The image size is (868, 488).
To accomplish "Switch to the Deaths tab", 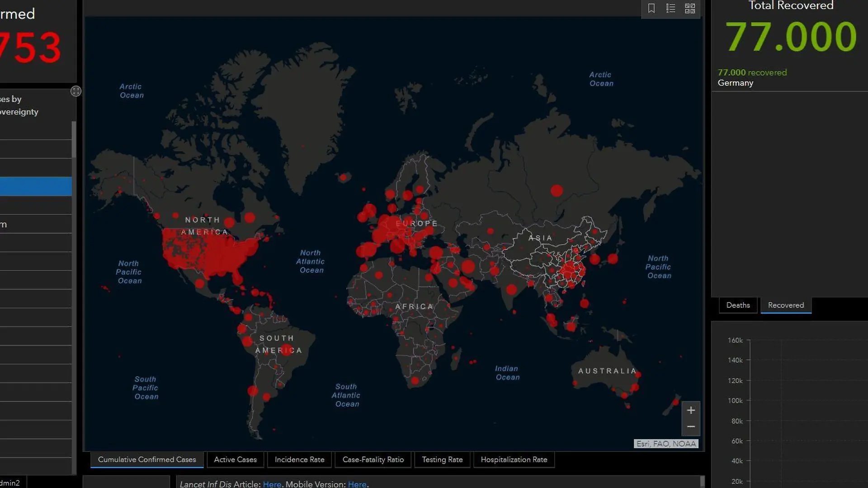I will (738, 305).
